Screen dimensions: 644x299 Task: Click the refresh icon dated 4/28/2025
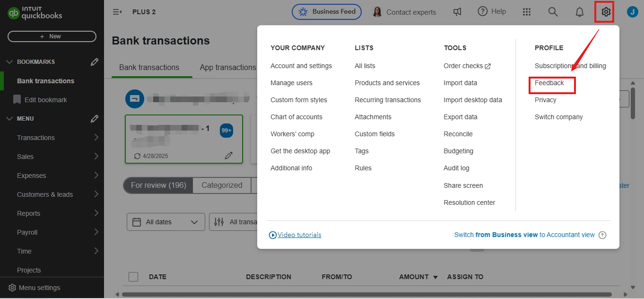pyautogui.click(x=137, y=156)
